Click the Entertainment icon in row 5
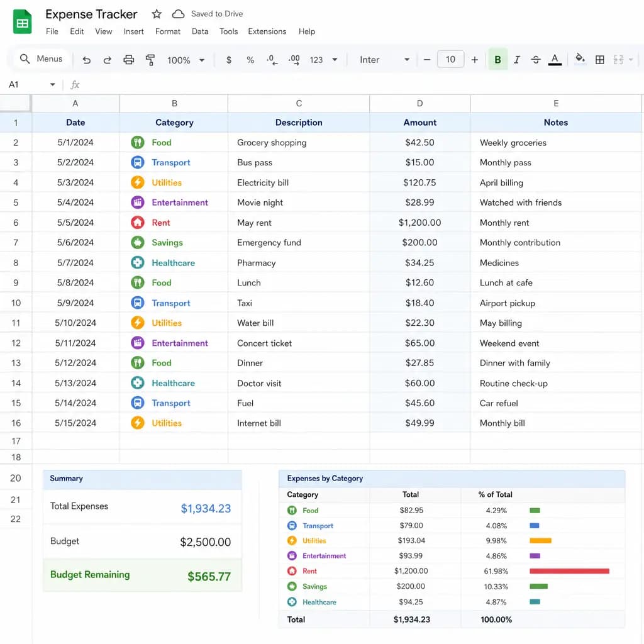644x644 pixels. 138,203
